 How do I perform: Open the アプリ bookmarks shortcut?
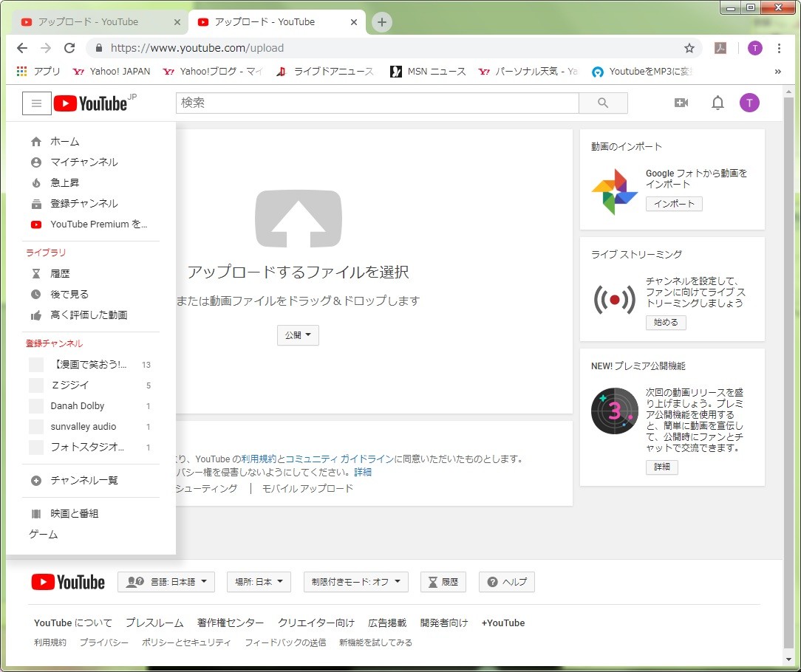39,72
